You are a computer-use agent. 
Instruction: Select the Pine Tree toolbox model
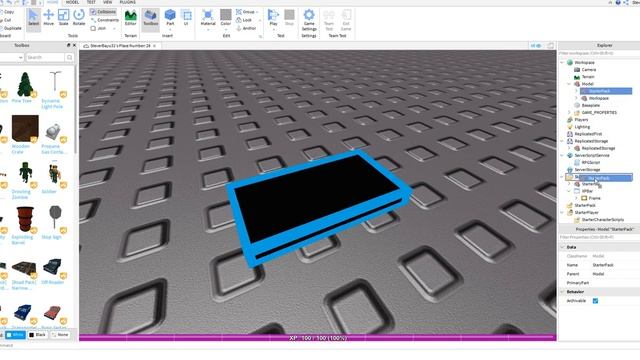24,87
